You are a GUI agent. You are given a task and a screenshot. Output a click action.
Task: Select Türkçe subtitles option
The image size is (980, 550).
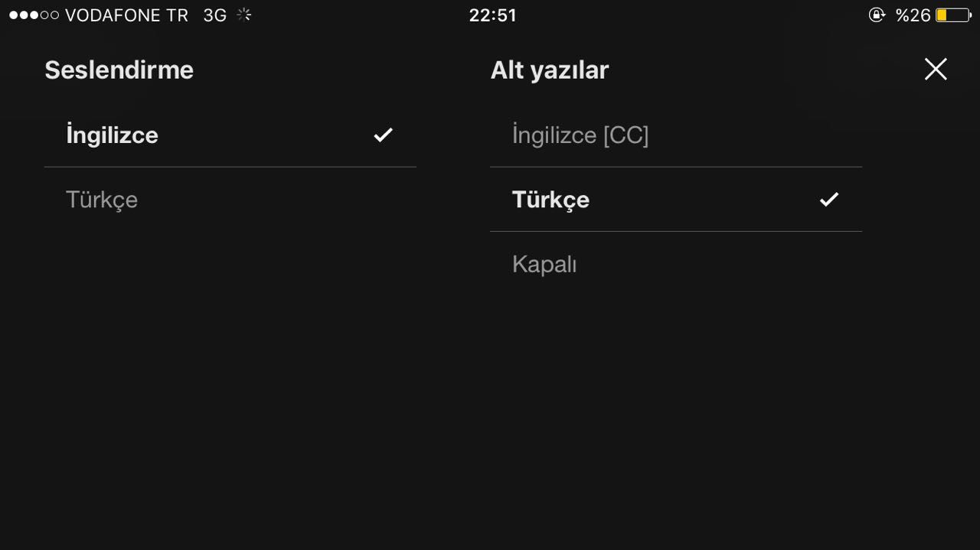point(550,200)
